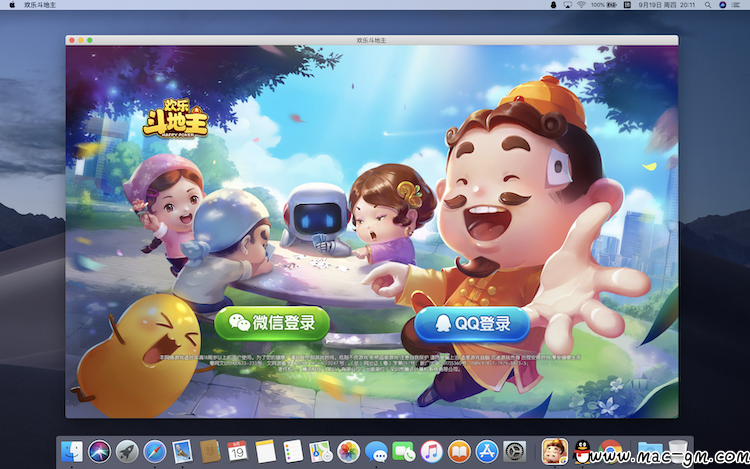Image resolution: width=750 pixels, height=469 pixels.
Task: Open QQ penguin app in the Dock
Action: [x=582, y=451]
